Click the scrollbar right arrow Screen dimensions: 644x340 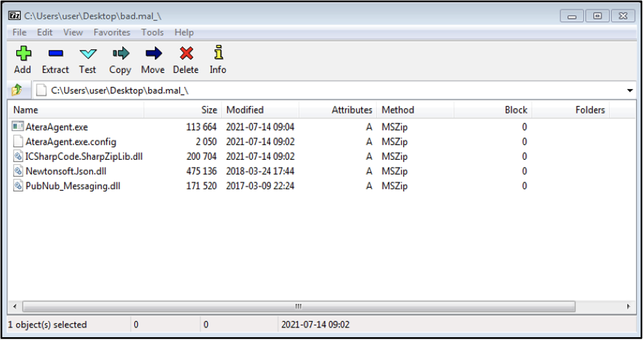point(628,306)
